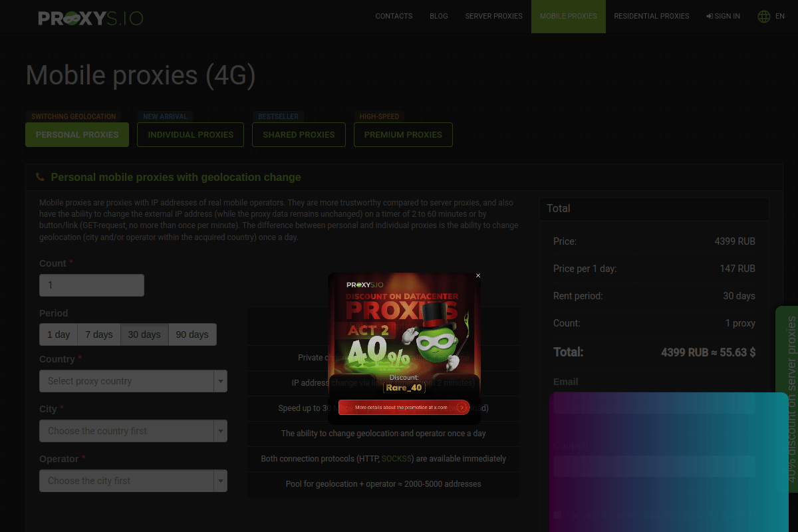798x532 pixels.
Task: Click the NEW ARRIVAL badge
Action: tap(166, 116)
